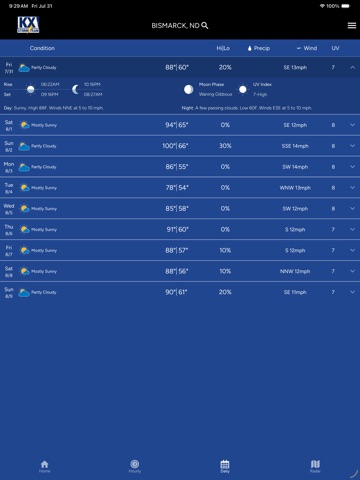
Task: Click the 06:22AM sunrise time
Action: click(50, 84)
